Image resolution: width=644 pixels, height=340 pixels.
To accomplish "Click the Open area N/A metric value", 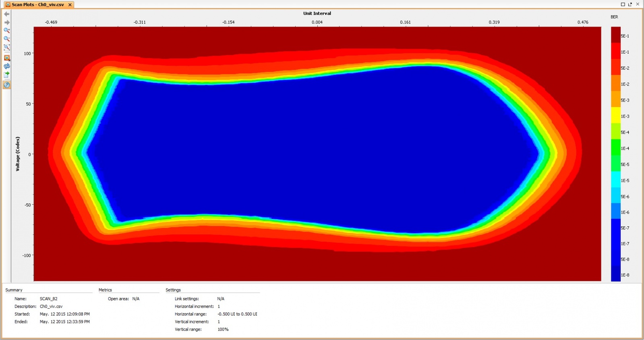I will [x=136, y=299].
